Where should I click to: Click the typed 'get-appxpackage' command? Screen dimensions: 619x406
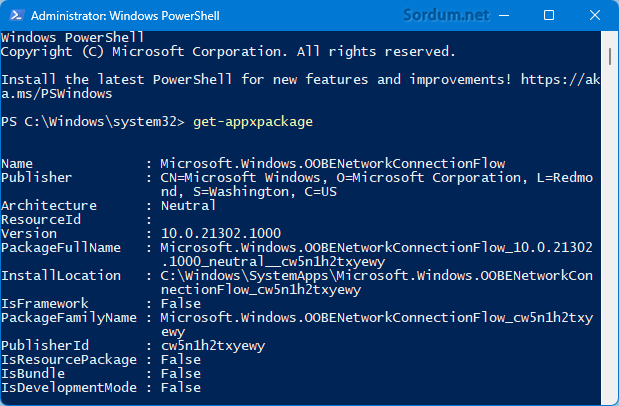[253, 122]
